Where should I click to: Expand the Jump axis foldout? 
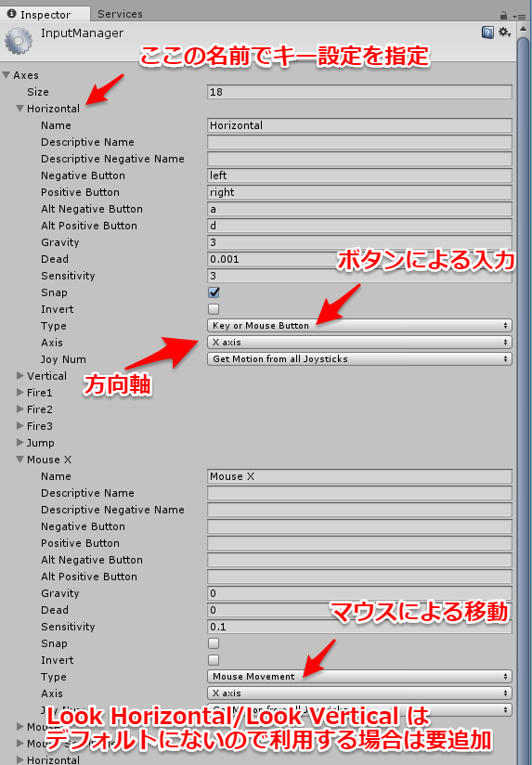point(20,443)
